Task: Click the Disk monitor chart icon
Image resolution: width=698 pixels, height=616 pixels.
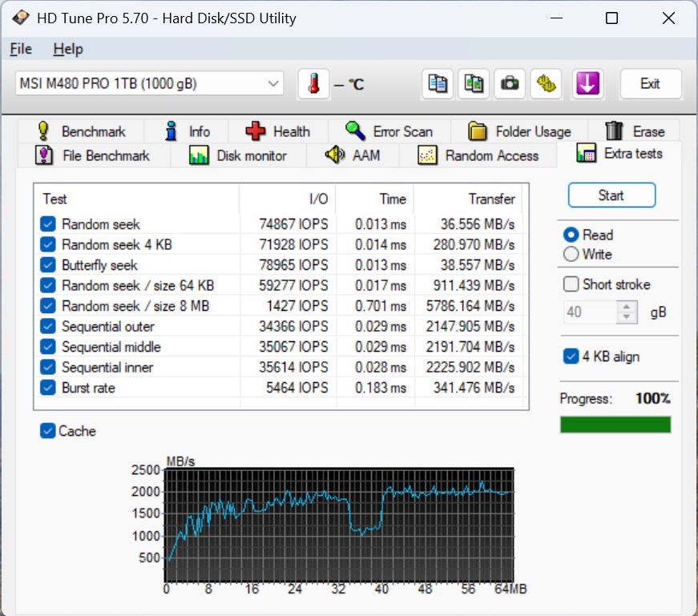Action: [x=199, y=155]
